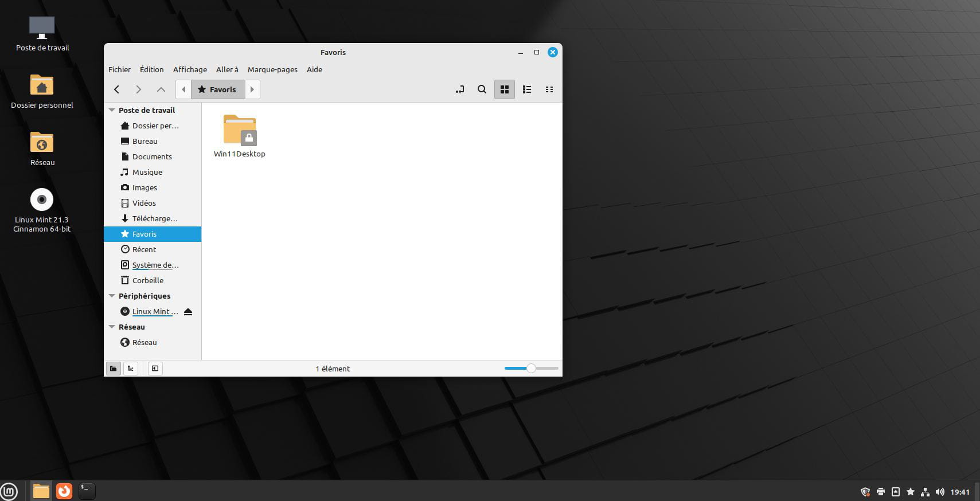Open the Édition menu
The height and width of the screenshot is (501, 980).
151,69
